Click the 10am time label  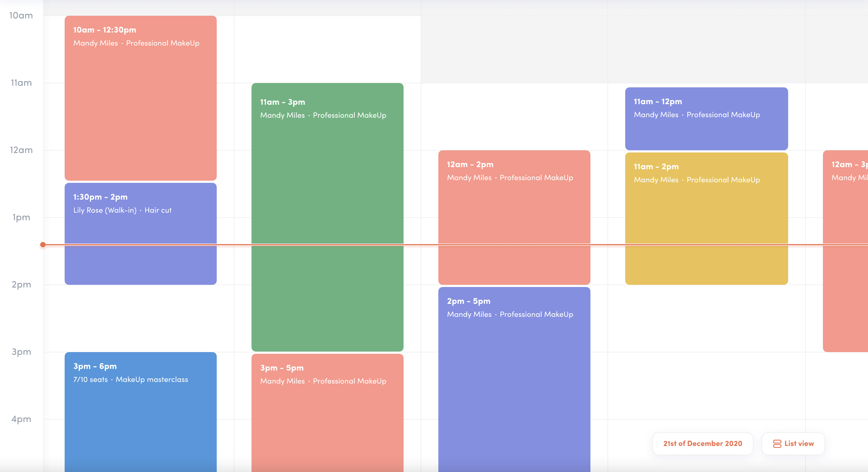coord(21,15)
